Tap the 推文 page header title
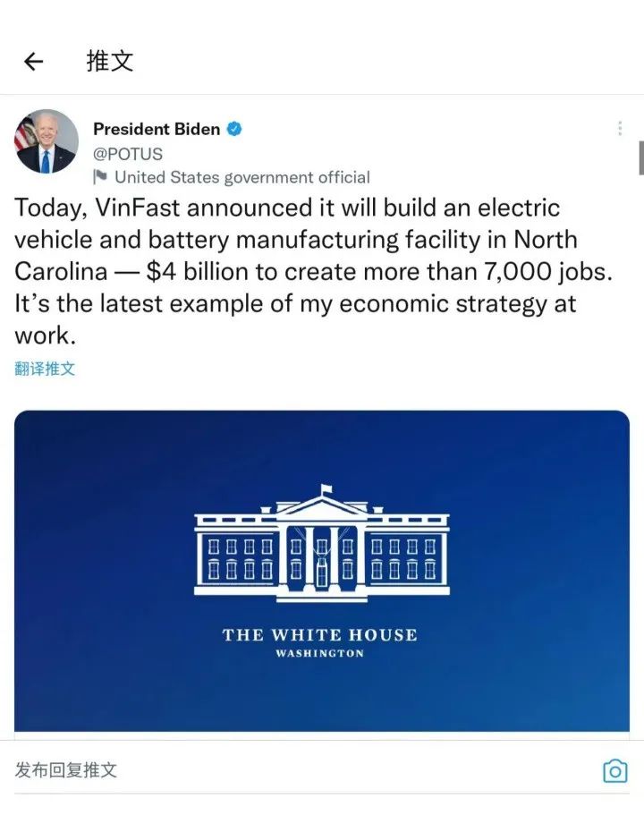644x815 pixels. (110, 61)
